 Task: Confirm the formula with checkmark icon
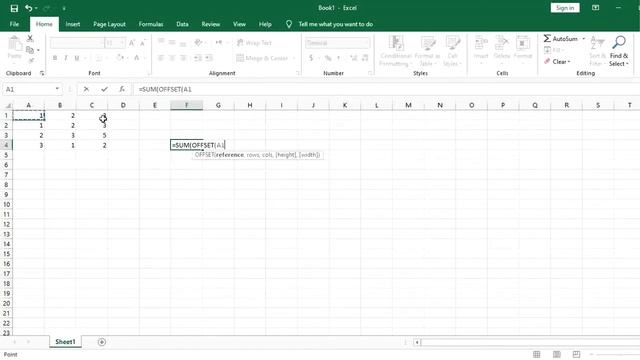(x=104, y=89)
